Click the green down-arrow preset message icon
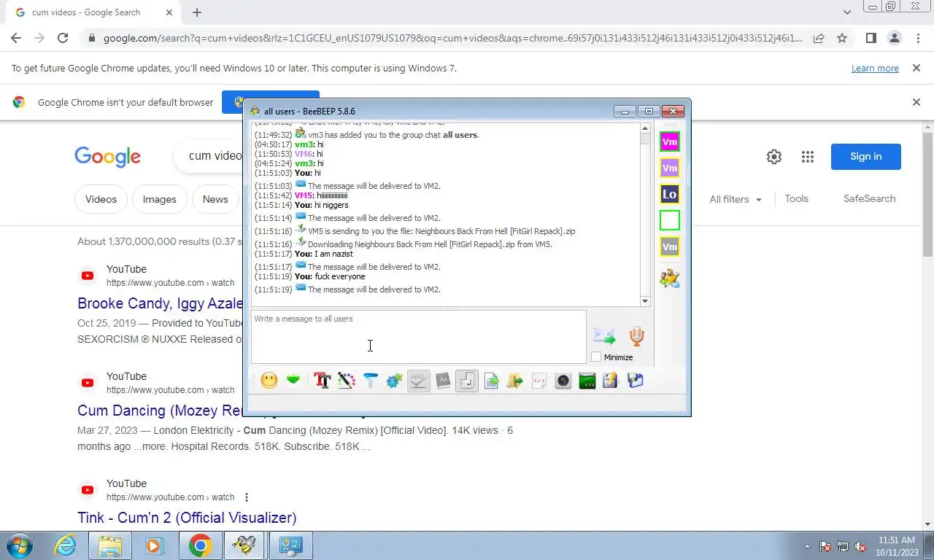The width and height of the screenshot is (934, 560). coord(293,381)
